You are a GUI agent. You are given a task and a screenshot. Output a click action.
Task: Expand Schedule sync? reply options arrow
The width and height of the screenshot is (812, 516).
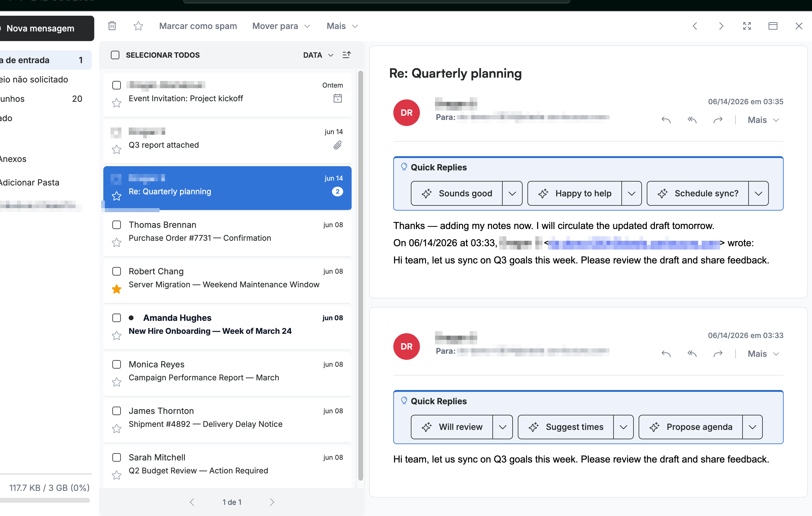(x=758, y=194)
